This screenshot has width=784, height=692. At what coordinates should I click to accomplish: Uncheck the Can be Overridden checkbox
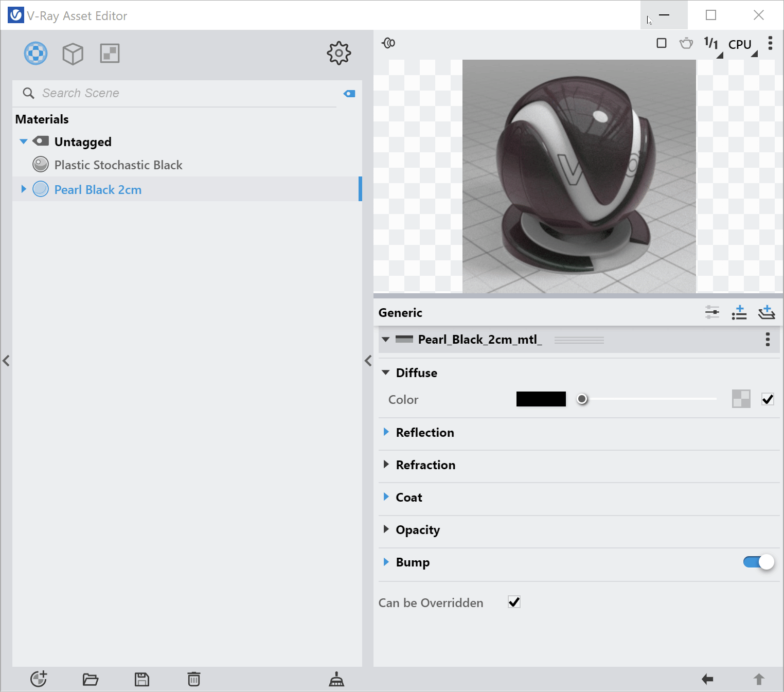pyautogui.click(x=514, y=602)
